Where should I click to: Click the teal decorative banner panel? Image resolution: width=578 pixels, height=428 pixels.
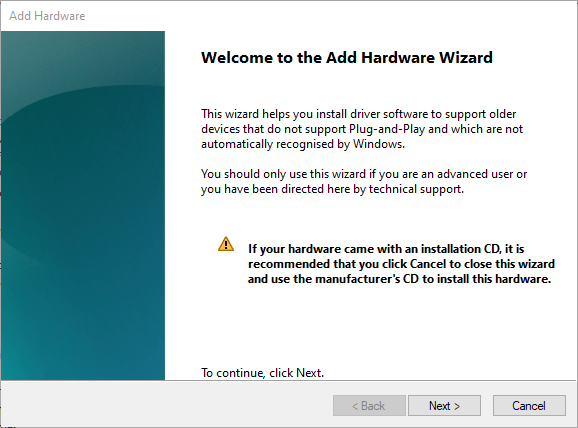(x=83, y=205)
